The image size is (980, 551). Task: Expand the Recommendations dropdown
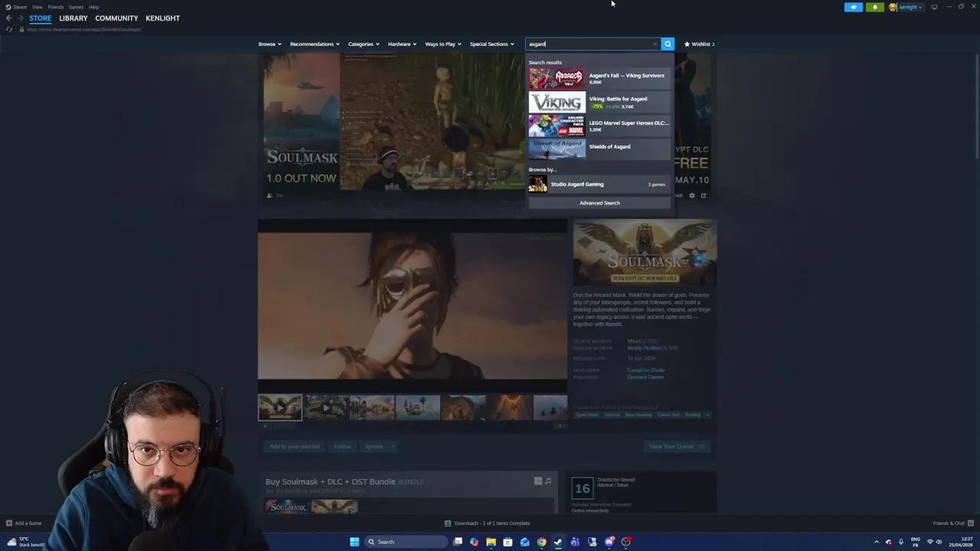(315, 44)
